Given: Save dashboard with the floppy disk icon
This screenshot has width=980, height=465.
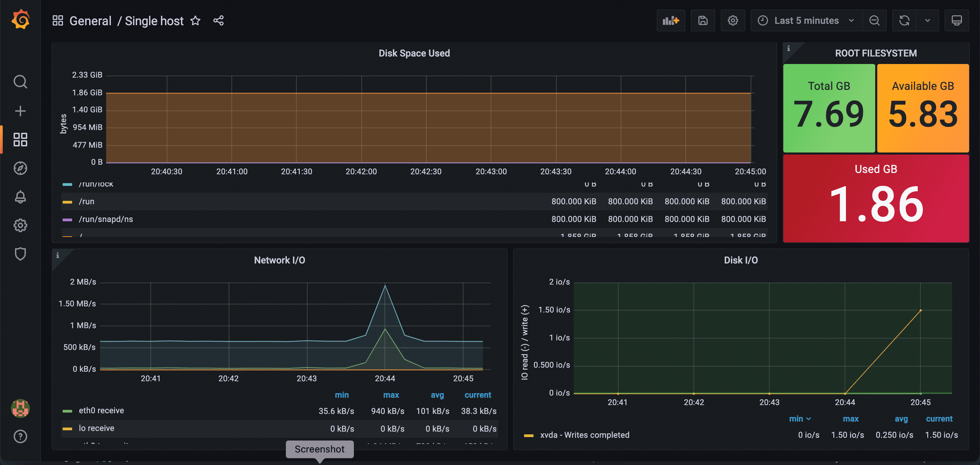Looking at the screenshot, I should [703, 20].
